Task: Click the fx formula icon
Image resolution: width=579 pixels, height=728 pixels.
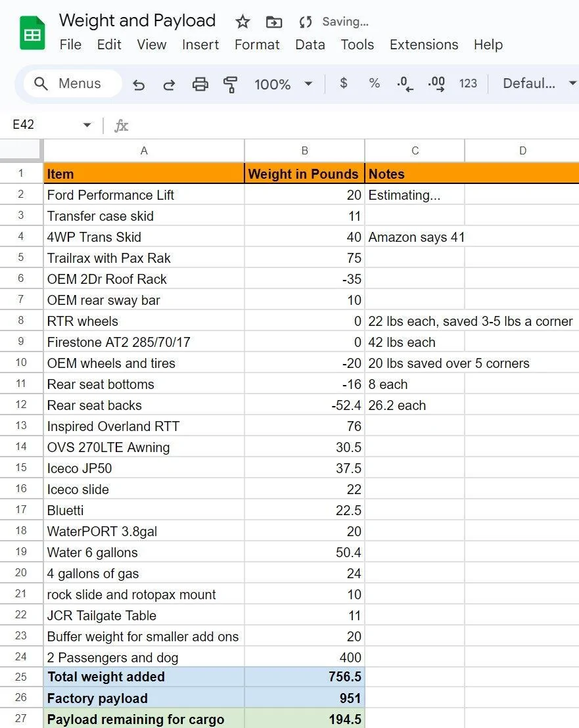Action: [121, 125]
